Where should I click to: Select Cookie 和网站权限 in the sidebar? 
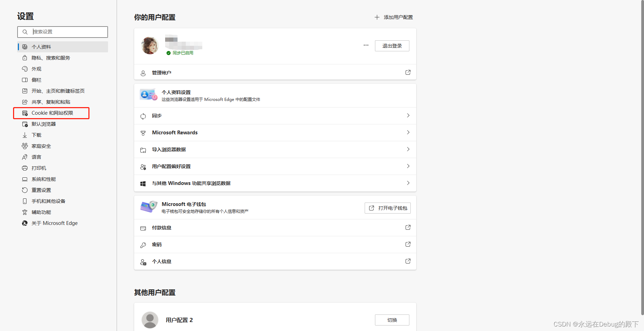[x=51, y=113]
